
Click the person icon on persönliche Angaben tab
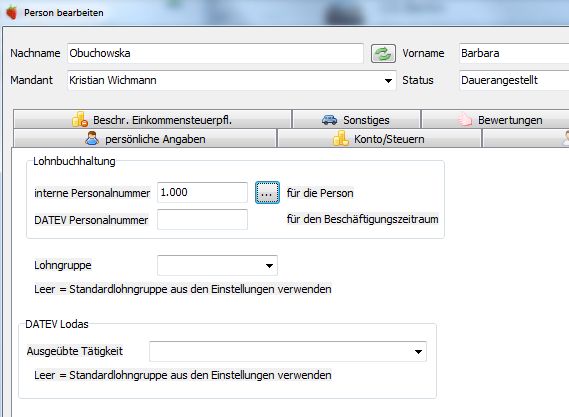coord(92,138)
